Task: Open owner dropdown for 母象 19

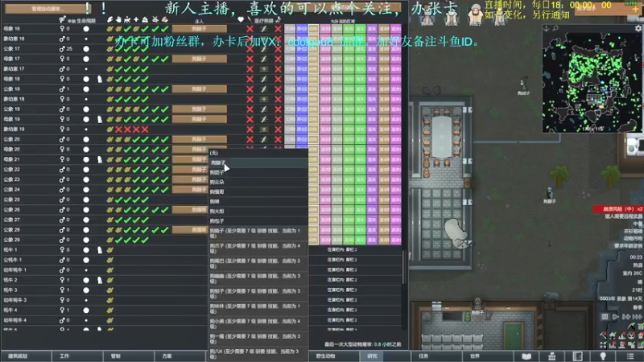Action: [199, 119]
